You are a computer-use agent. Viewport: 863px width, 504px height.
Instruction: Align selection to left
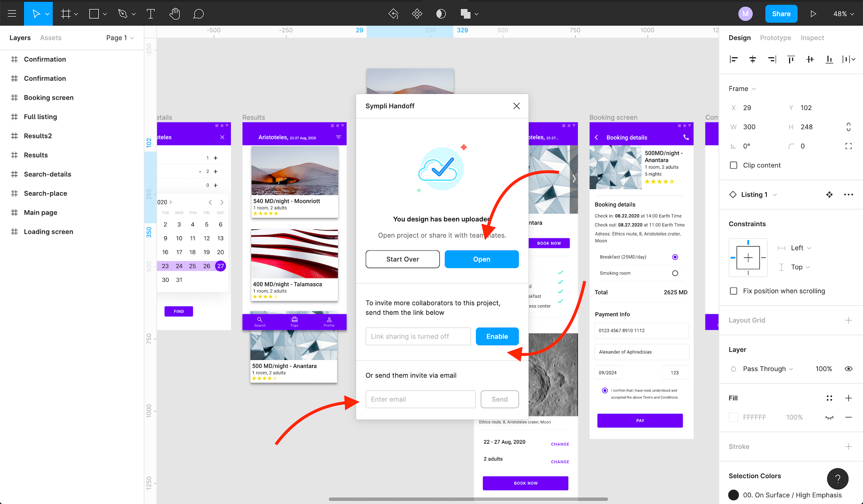pyautogui.click(x=734, y=59)
